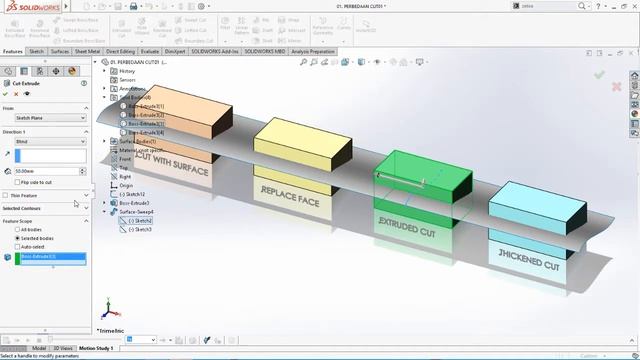Expand the Thin Feature section chevron
Screen dimensions: 640x360
point(86,196)
